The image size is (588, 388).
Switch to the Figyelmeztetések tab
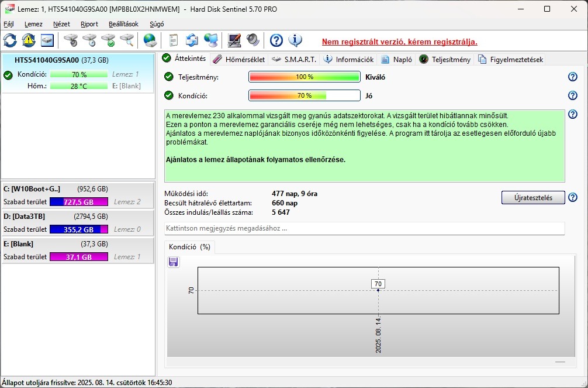(510, 59)
